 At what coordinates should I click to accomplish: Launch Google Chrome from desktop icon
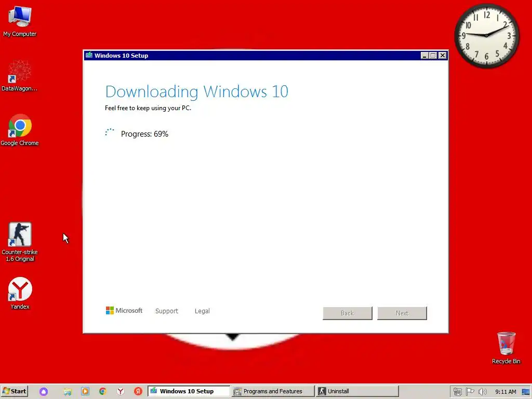(x=20, y=130)
